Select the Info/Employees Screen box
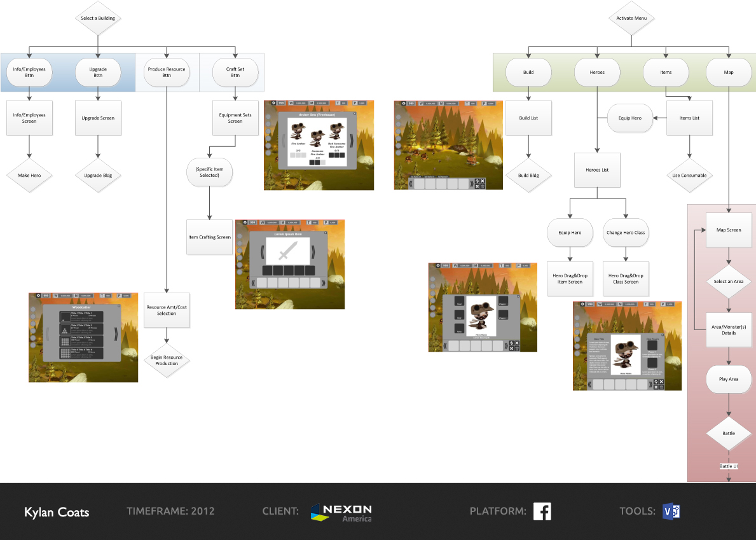The image size is (756, 540). tap(29, 118)
